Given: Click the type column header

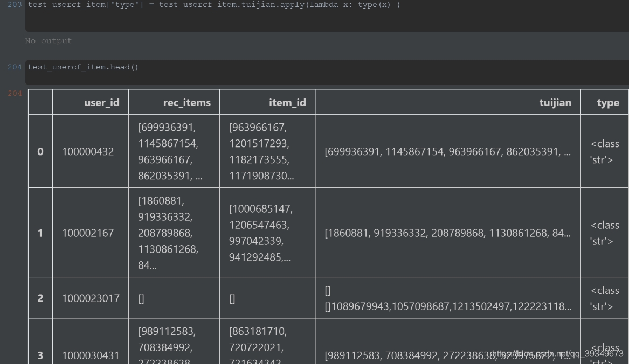Looking at the screenshot, I should tap(605, 102).
